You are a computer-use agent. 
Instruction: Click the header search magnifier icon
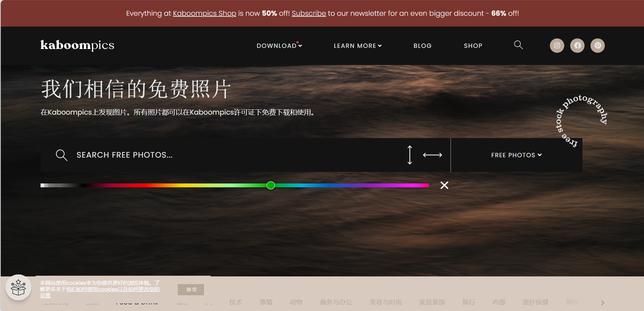tap(518, 45)
